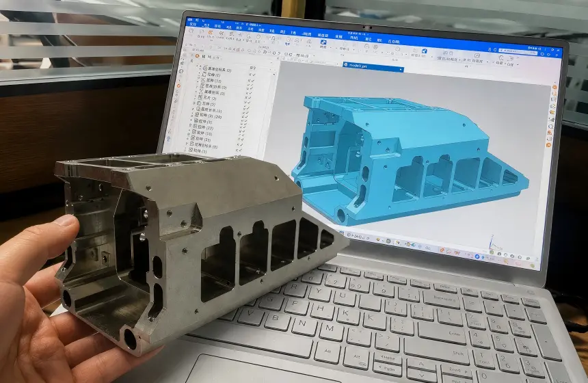Click the highlighted blue ribbon icon mid-toolbar
This screenshot has height=383, width=588.
(323, 42)
